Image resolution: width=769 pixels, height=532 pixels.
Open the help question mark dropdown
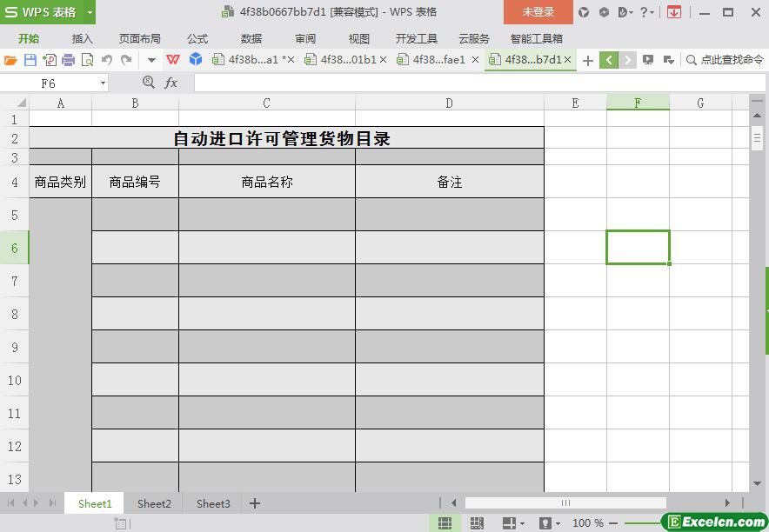point(647,12)
